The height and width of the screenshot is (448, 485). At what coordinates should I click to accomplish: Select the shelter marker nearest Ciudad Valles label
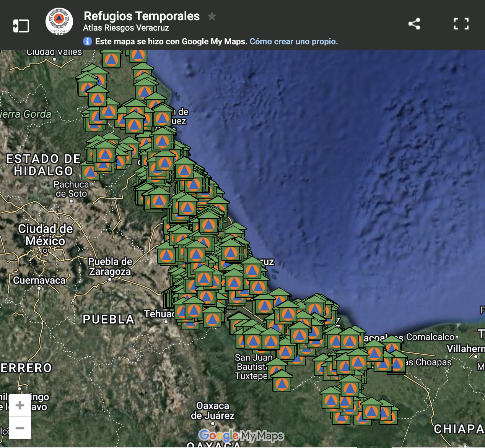[111, 58]
